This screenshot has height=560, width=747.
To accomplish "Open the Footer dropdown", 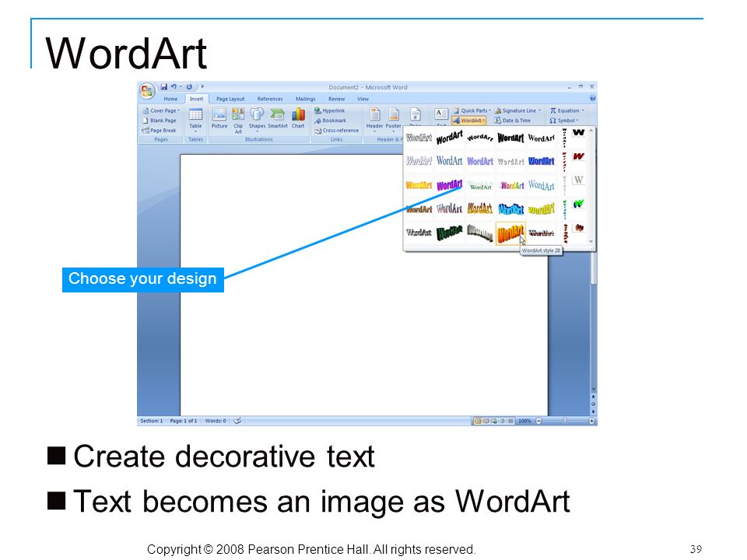I will pos(393,119).
